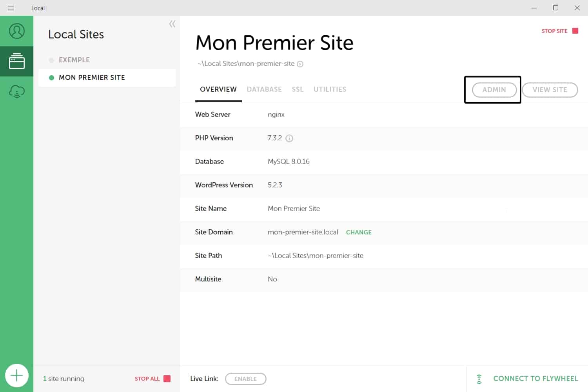Select the Local Sites sidebar icon

[x=16, y=62]
